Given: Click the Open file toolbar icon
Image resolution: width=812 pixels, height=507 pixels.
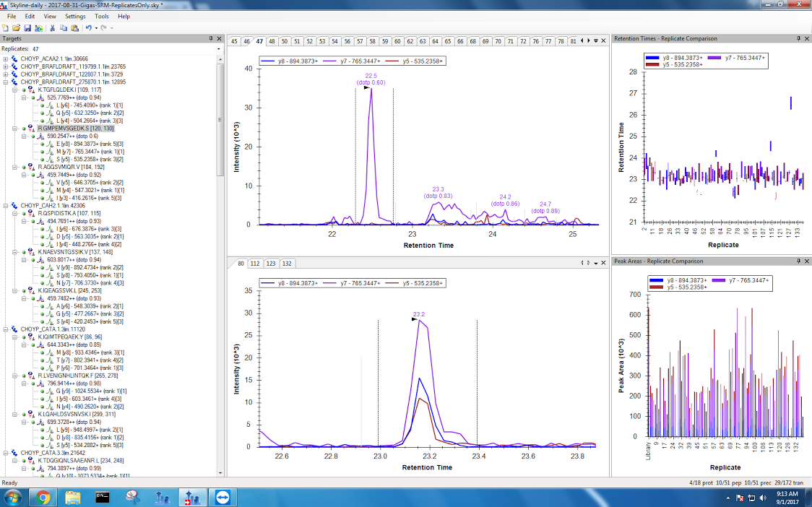Looking at the screenshot, I should point(17,27).
